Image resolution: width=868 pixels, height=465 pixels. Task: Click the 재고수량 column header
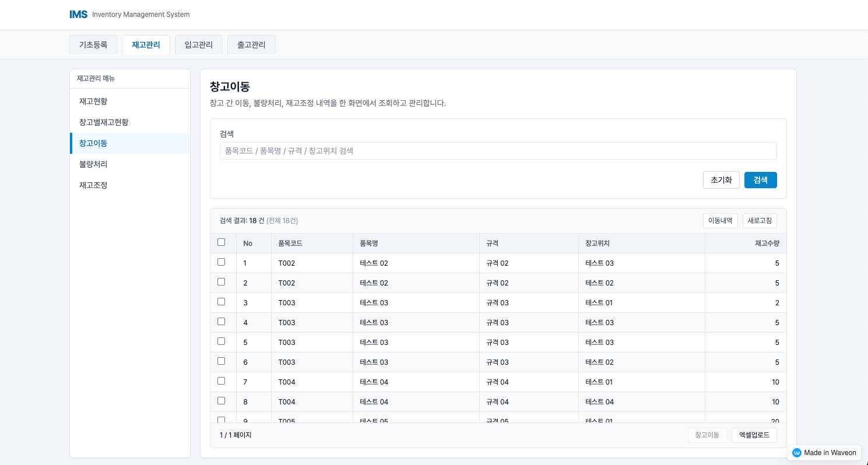pos(767,244)
